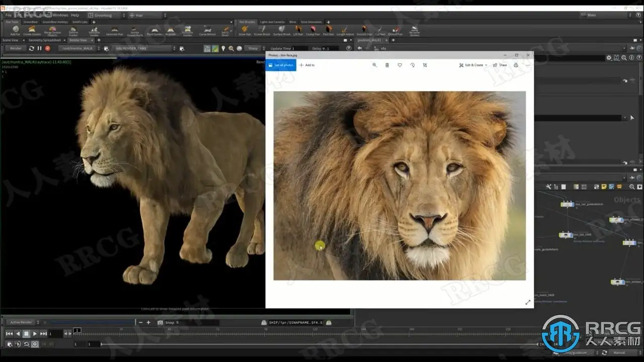Click the Render button
The height and width of the screenshot is (362, 644).
pyautogui.click(x=16, y=48)
